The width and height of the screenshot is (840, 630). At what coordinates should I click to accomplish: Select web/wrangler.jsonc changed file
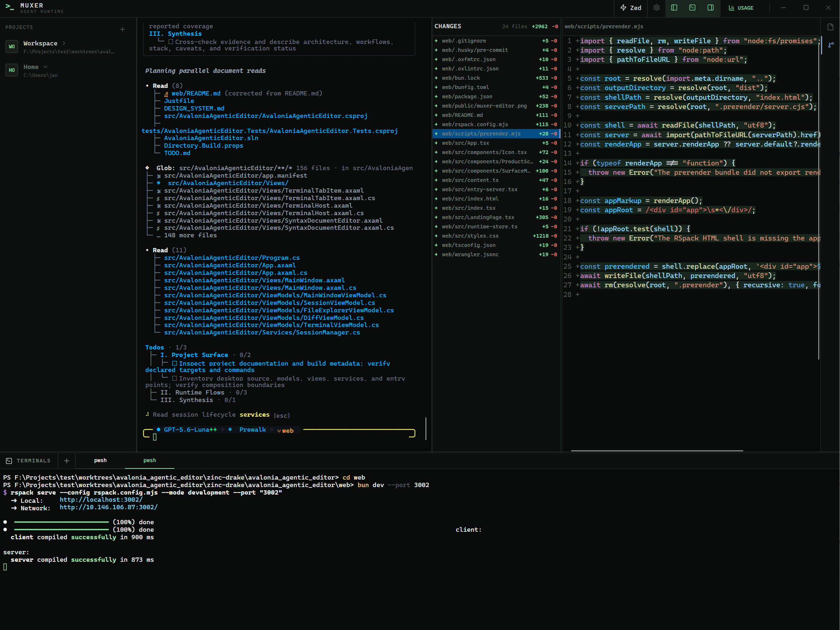point(496,254)
